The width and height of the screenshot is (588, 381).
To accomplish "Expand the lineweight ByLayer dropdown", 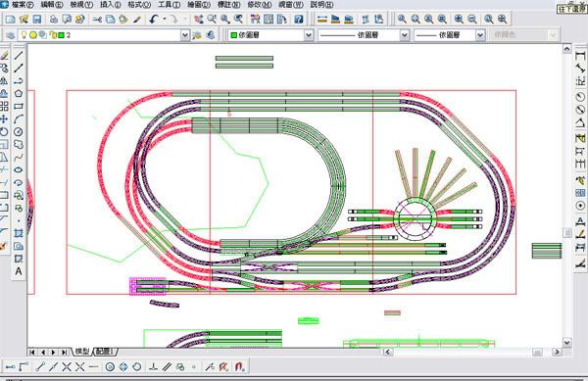I will (480, 35).
